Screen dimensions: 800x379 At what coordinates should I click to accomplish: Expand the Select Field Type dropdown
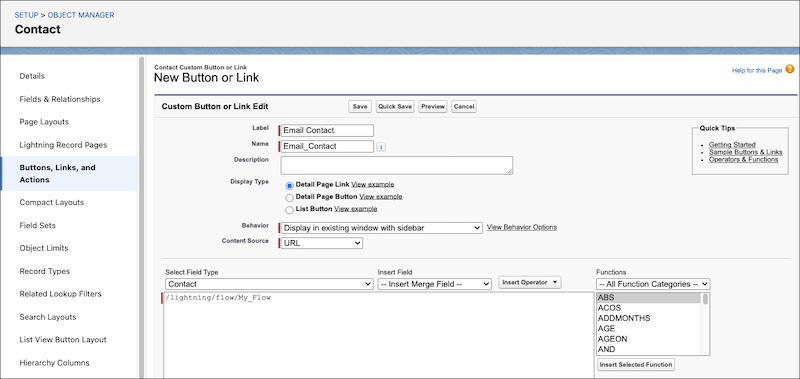pos(269,284)
